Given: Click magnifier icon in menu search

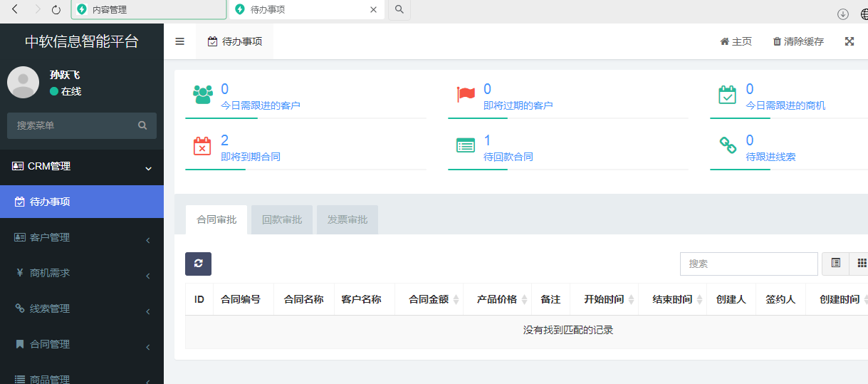Looking at the screenshot, I should (142, 125).
